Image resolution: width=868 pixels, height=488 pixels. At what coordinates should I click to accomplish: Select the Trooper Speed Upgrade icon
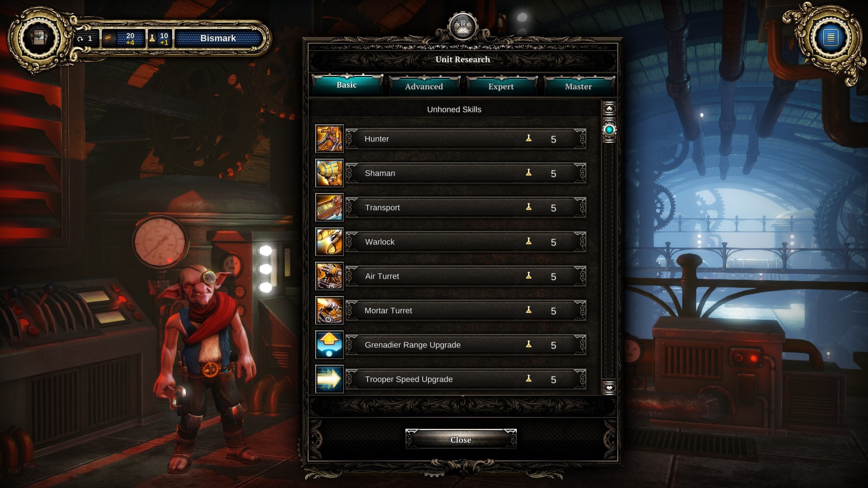click(x=330, y=379)
